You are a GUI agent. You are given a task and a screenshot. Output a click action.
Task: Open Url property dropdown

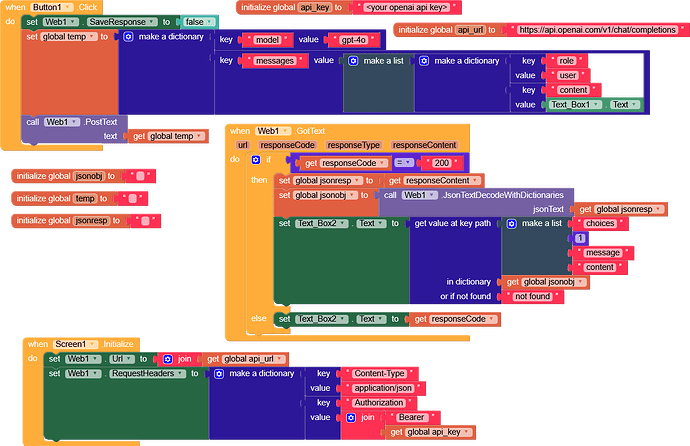122,359
